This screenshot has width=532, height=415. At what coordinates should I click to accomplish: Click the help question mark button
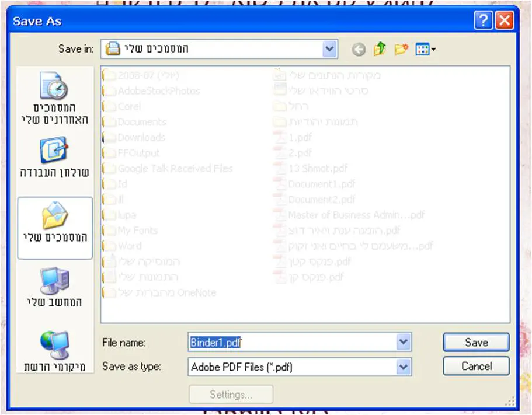pyautogui.click(x=483, y=22)
